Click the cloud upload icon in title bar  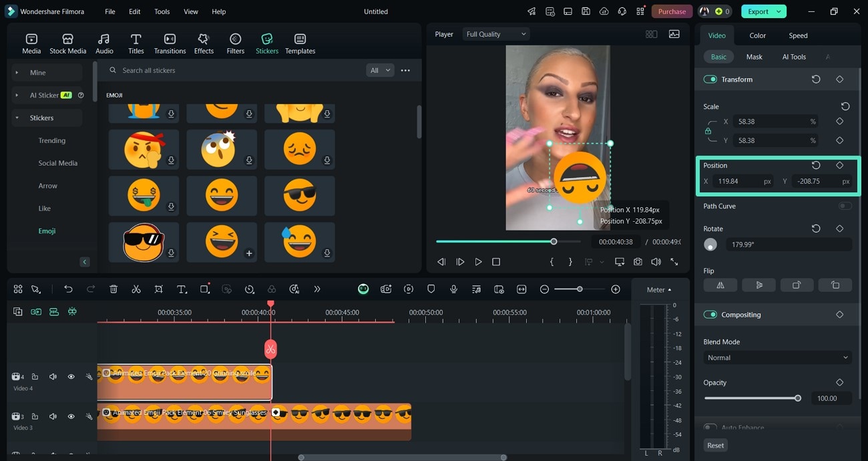click(x=604, y=11)
